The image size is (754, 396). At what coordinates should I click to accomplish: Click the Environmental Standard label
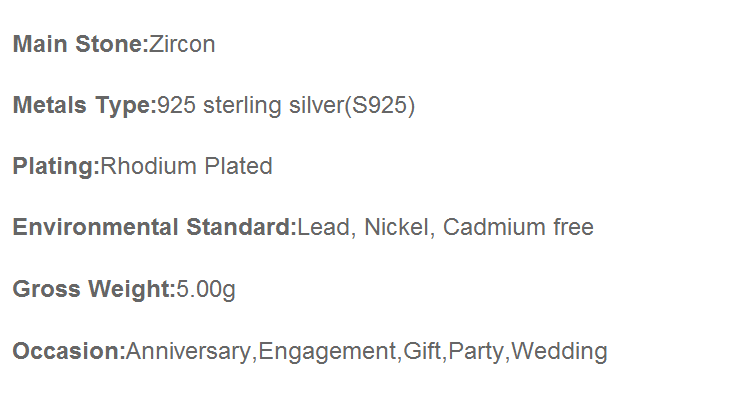tap(155, 227)
